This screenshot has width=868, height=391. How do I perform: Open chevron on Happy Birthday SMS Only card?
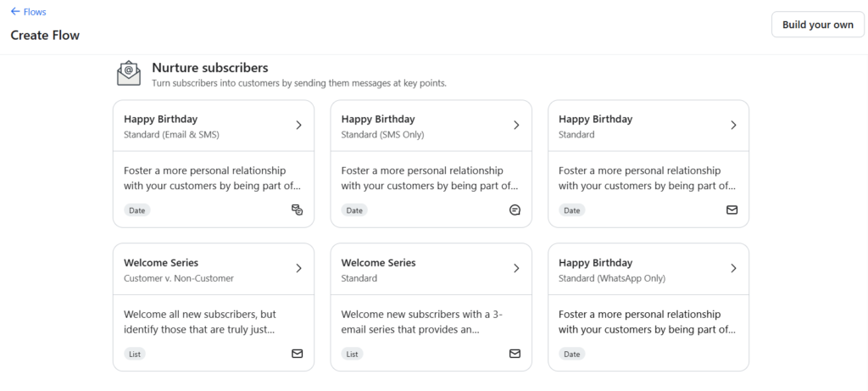point(516,126)
